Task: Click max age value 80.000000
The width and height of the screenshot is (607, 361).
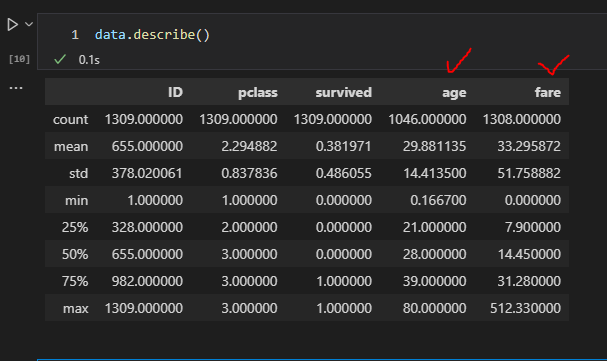Action: pyautogui.click(x=434, y=308)
